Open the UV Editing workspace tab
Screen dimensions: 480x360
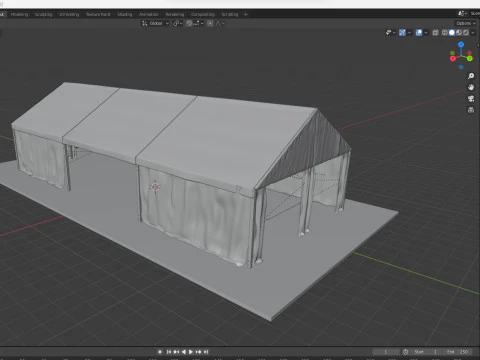pyautogui.click(x=69, y=14)
